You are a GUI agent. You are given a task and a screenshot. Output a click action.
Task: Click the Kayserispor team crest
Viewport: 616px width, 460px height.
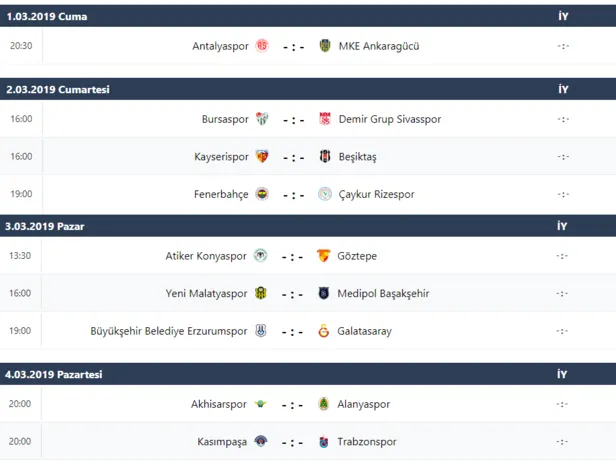point(262,157)
